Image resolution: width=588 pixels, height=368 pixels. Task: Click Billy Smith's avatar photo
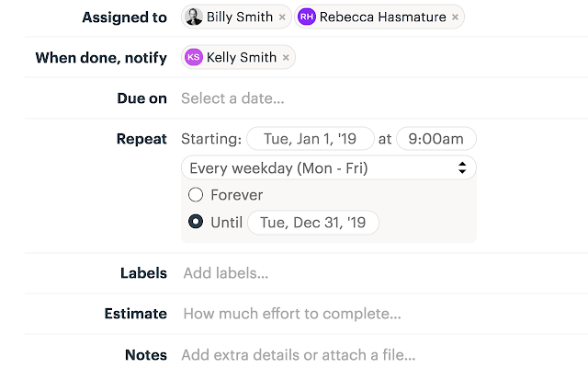[x=195, y=17]
